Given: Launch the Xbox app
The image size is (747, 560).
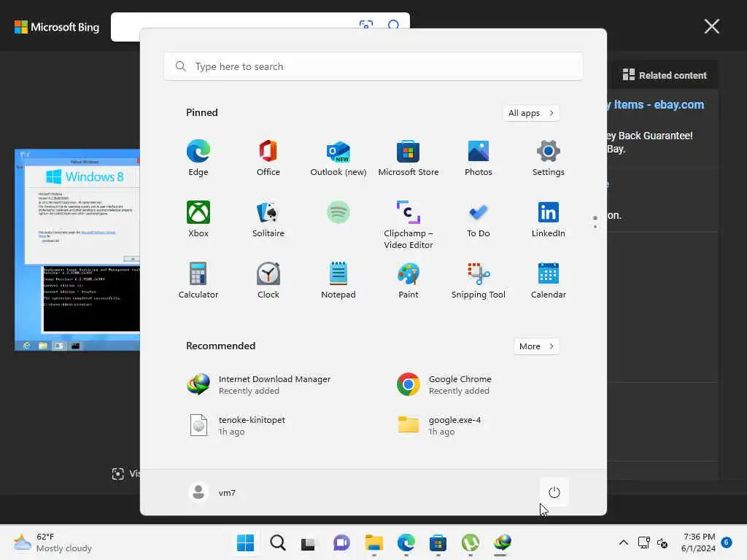Looking at the screenshot, I should coord(198,219).
